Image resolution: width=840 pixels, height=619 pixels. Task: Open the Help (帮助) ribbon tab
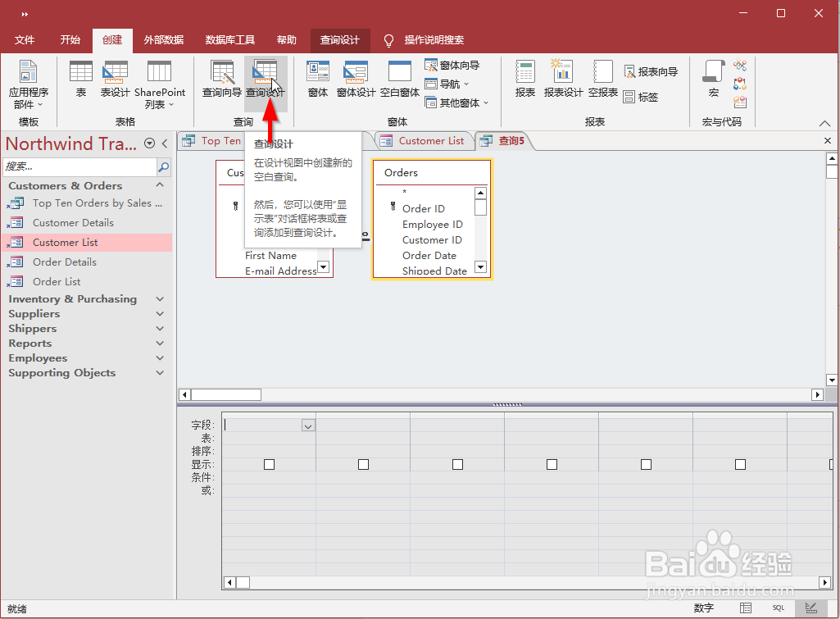click(287, 40)
